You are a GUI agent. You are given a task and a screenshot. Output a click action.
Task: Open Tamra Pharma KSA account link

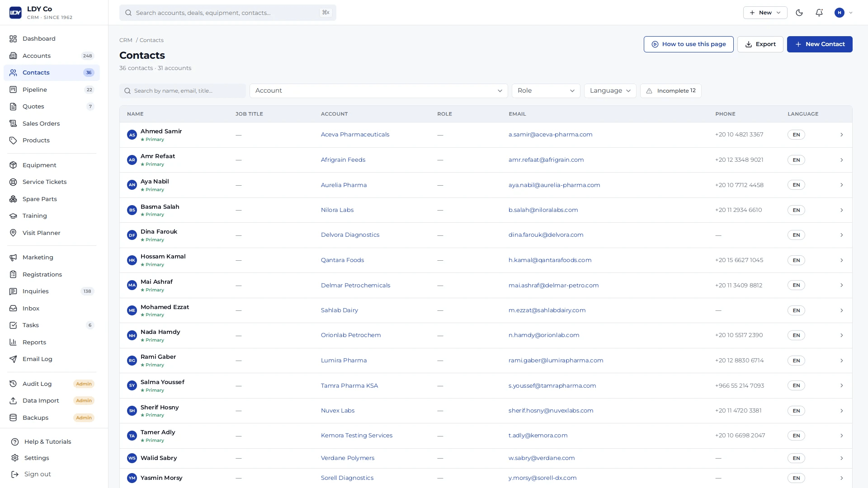349,386
